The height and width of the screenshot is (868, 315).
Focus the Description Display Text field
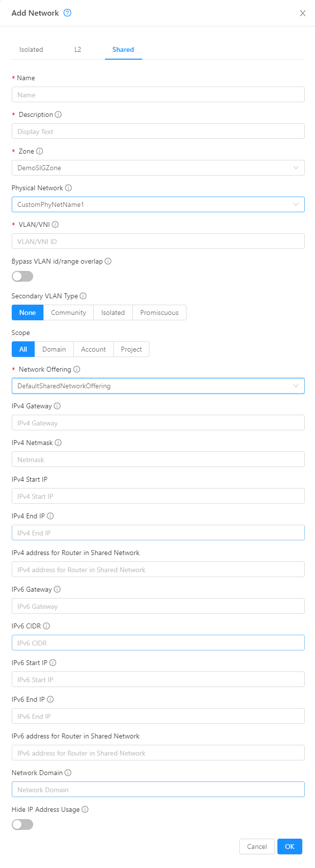pyautogui.click(x=158, y=131)
